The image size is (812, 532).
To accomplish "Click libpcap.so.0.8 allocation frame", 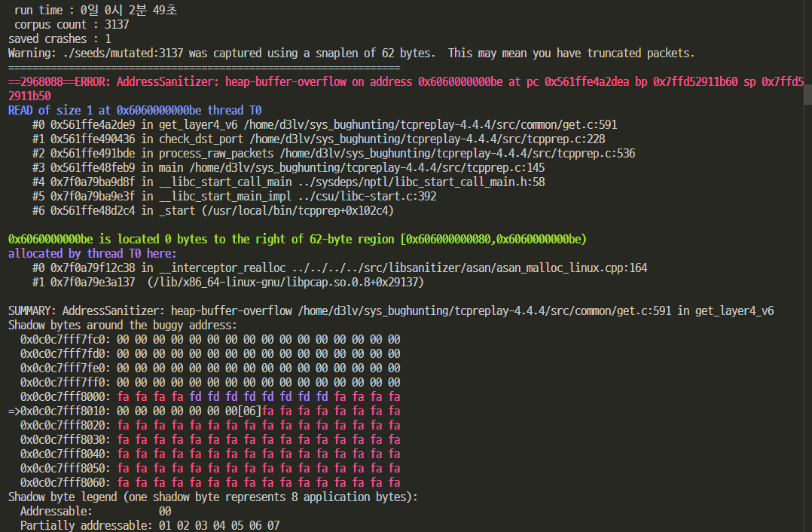I will point(227,283).
